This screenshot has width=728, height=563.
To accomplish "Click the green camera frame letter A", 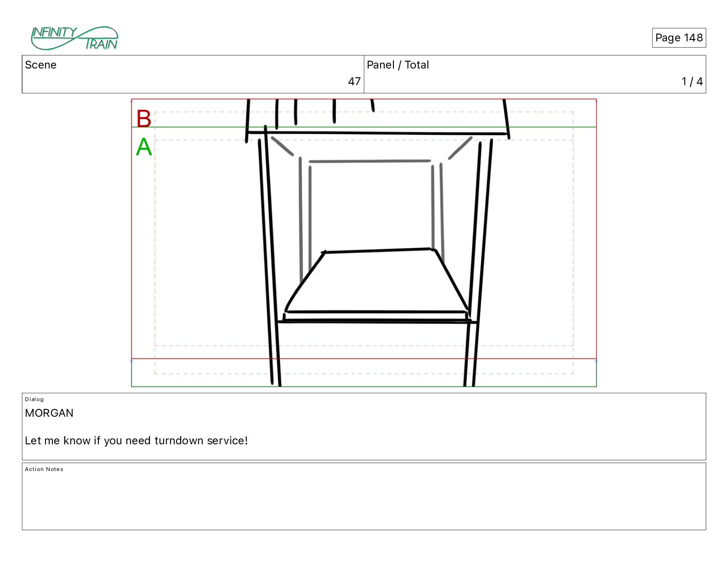I will click(x=144, y=147).
